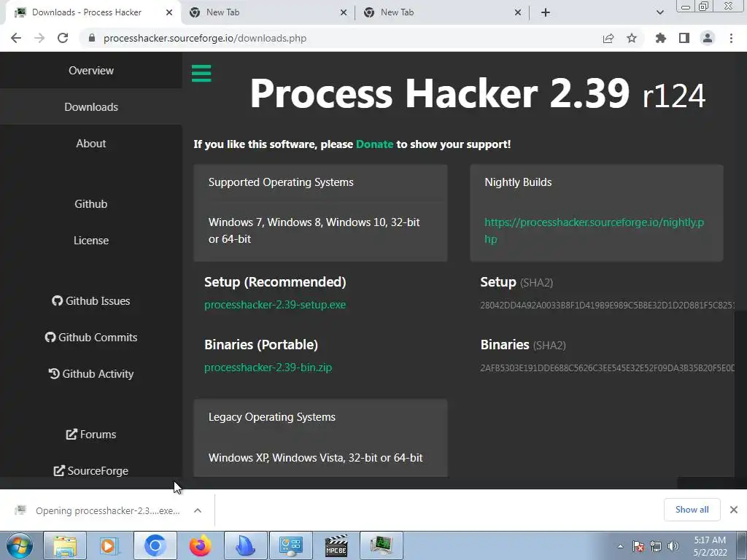Viewport: 747px width, 560px height.
Task: Switch to the second New Tab
Action: coord(442,12)
